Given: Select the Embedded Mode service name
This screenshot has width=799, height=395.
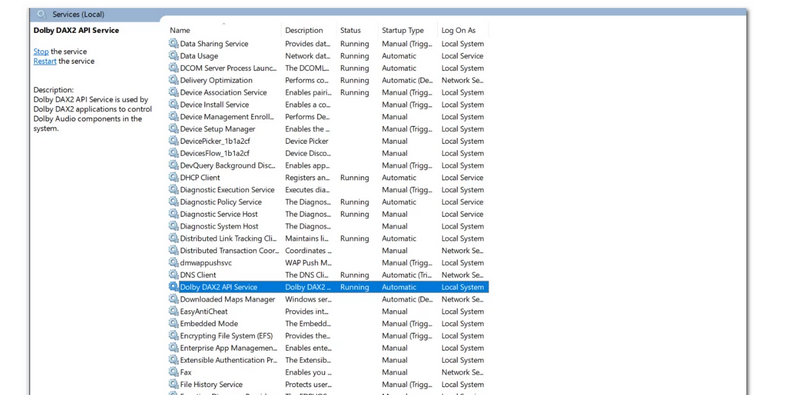Looking at the screenshot, I should (x=209, y=324).
